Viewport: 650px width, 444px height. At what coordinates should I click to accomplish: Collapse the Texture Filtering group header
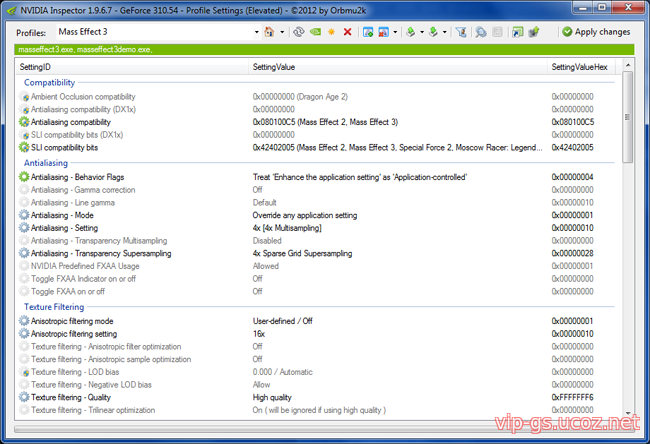(x=54, y=307)
